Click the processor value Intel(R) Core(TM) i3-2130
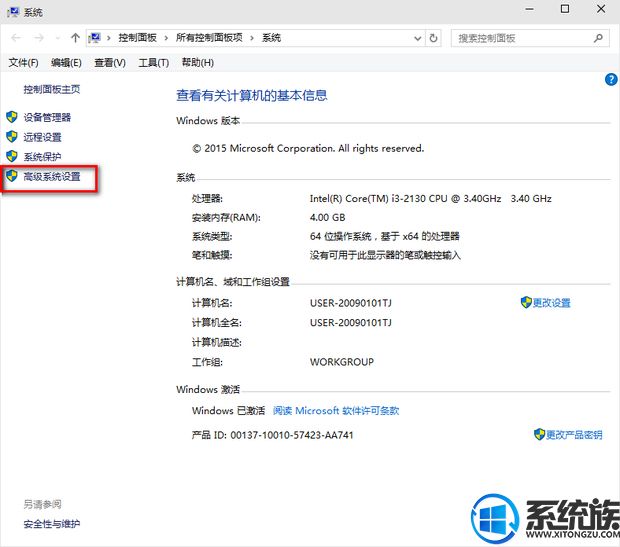Image resolution: width=620 pixels, height=547 pixels. [430, 199]
